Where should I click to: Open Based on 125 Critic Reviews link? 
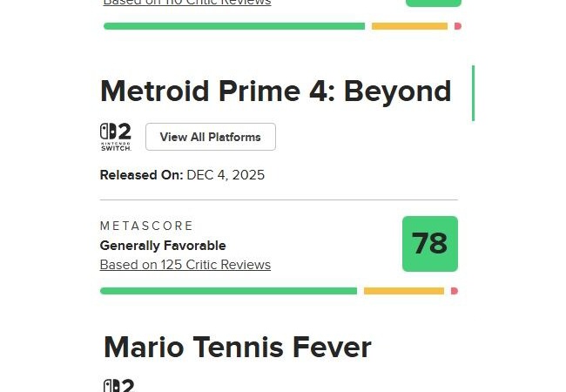pos(185,265)
